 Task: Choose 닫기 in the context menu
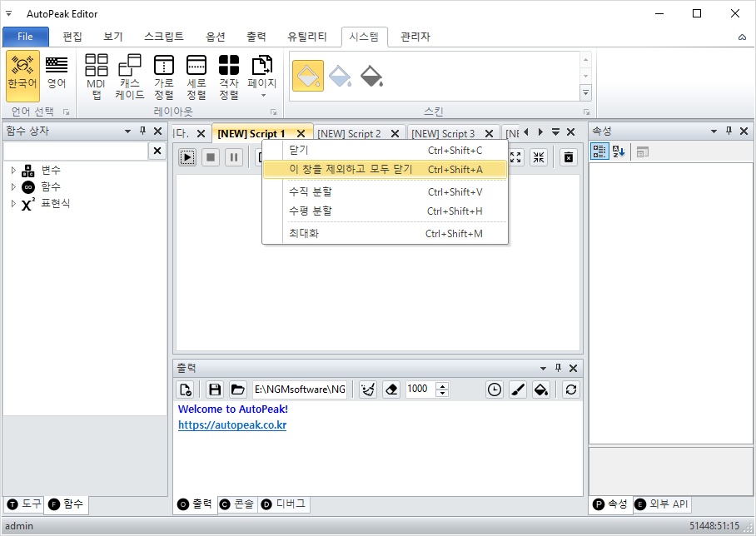coord(385,151)
